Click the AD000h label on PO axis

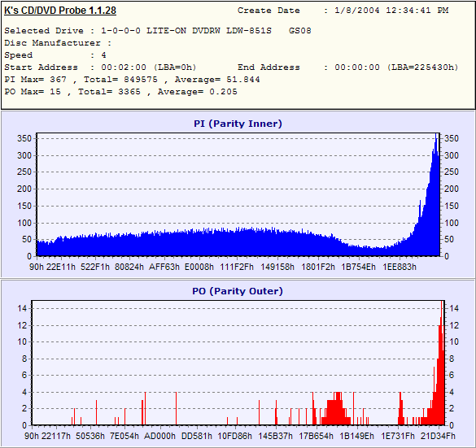tap(159, 436)
